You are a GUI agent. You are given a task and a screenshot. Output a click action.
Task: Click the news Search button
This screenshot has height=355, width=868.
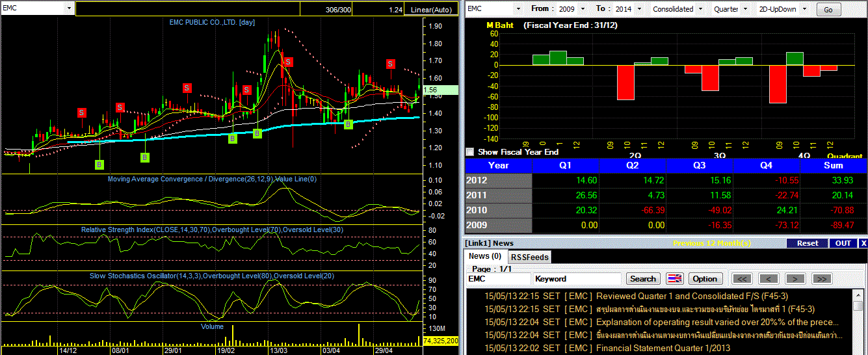[643, 278]
